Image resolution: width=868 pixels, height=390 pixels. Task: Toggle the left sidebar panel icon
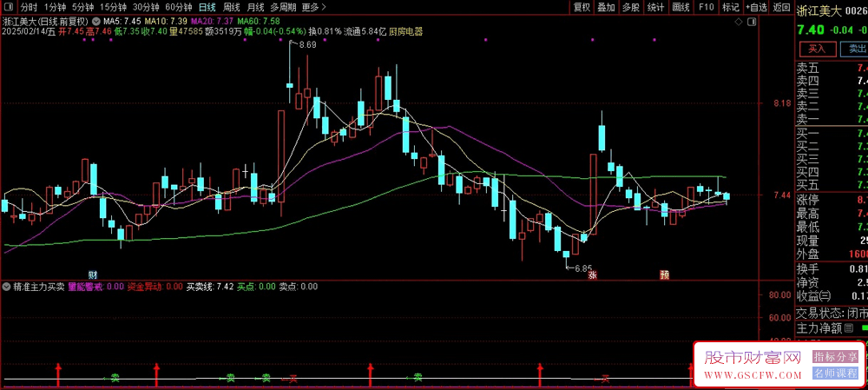[8, 7]
